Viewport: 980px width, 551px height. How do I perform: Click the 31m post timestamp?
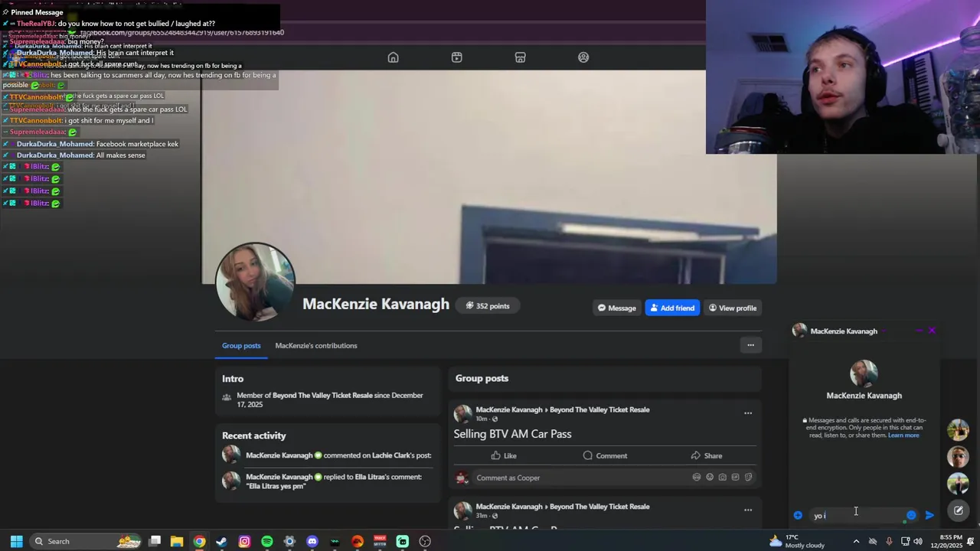[482, 516]
